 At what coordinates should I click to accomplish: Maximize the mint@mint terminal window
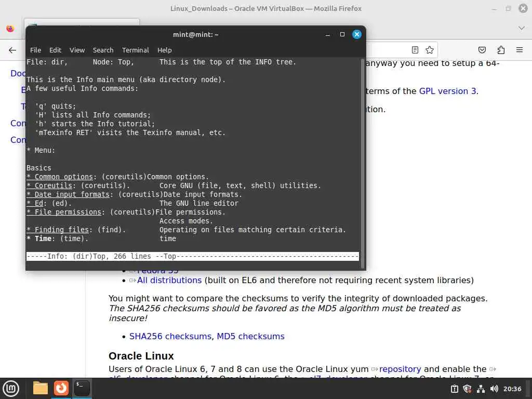coord(342,34)
